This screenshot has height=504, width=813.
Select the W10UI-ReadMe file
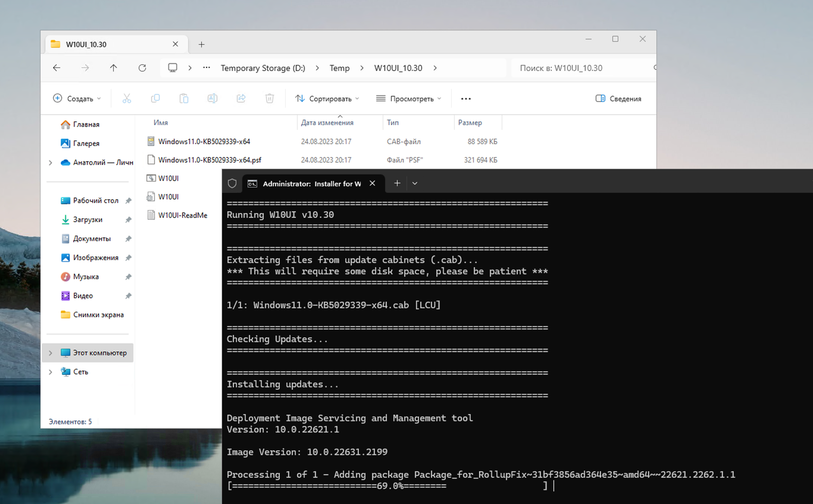[182, 215]
